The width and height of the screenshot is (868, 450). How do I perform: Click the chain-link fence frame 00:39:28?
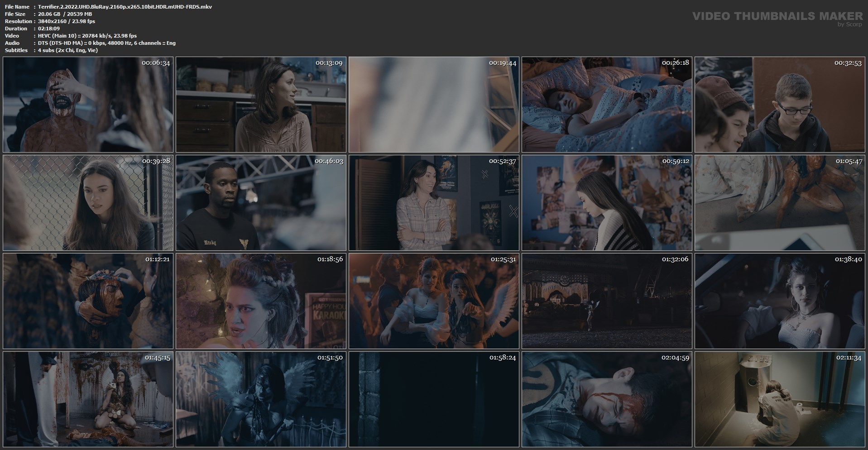pos(88,203)
